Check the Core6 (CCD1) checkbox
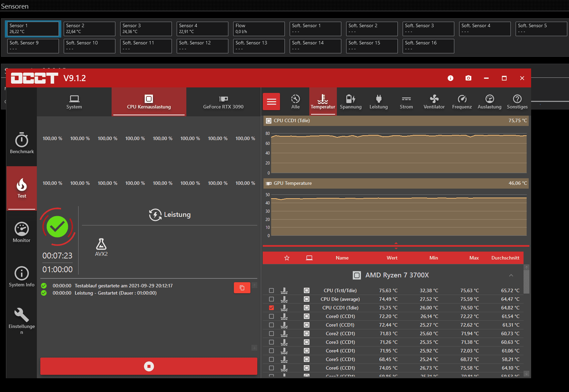 click(x=271, y=368)
